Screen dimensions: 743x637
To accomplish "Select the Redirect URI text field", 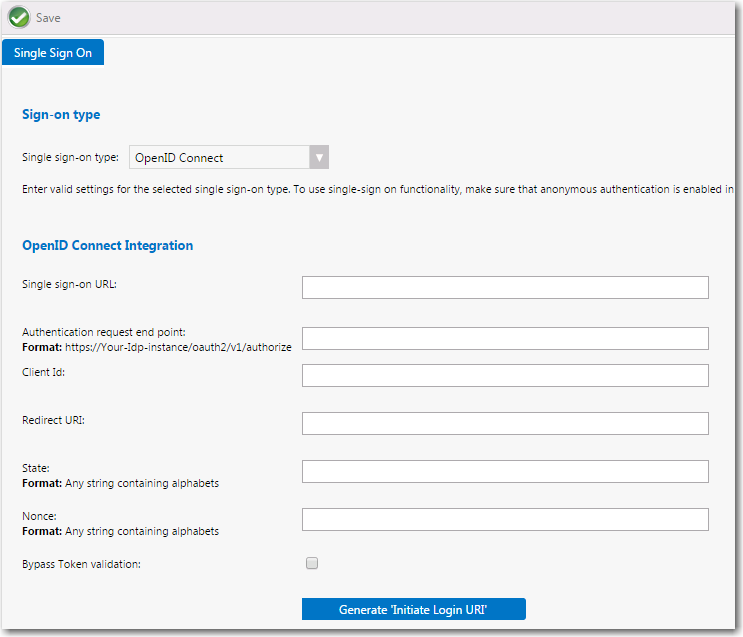I will (x=505, y=423).
